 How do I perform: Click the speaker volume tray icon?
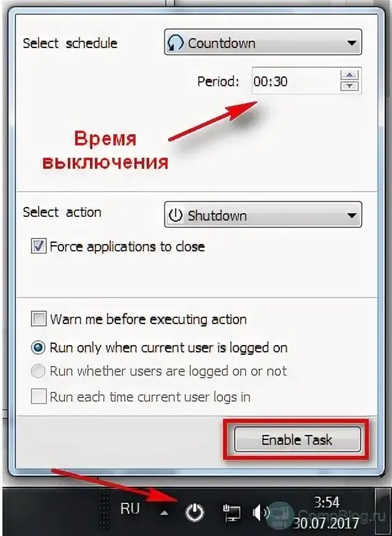coord(261,513)
